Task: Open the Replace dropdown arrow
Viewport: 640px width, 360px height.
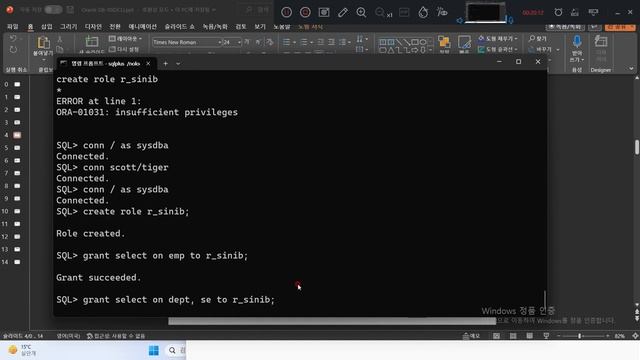Action: 558,50
